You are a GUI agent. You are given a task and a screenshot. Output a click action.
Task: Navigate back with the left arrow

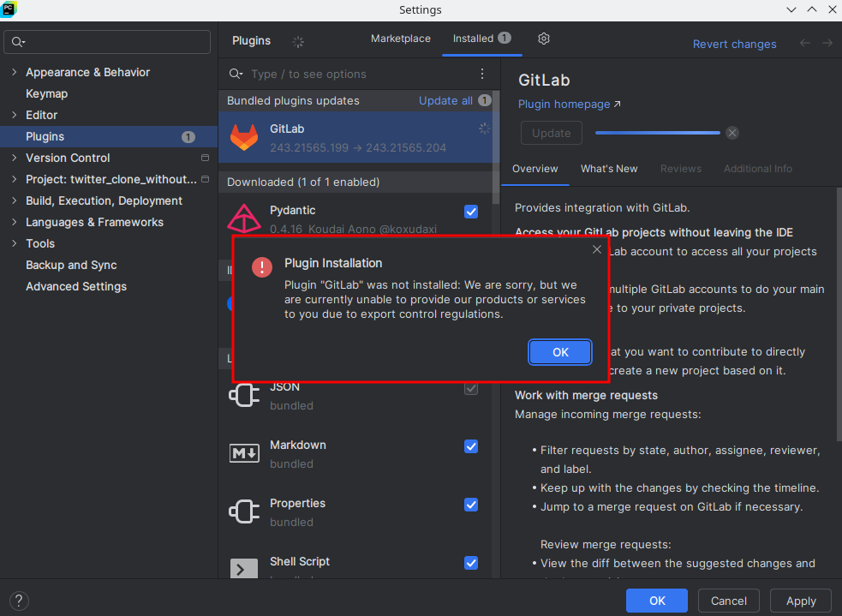(805, 43)
